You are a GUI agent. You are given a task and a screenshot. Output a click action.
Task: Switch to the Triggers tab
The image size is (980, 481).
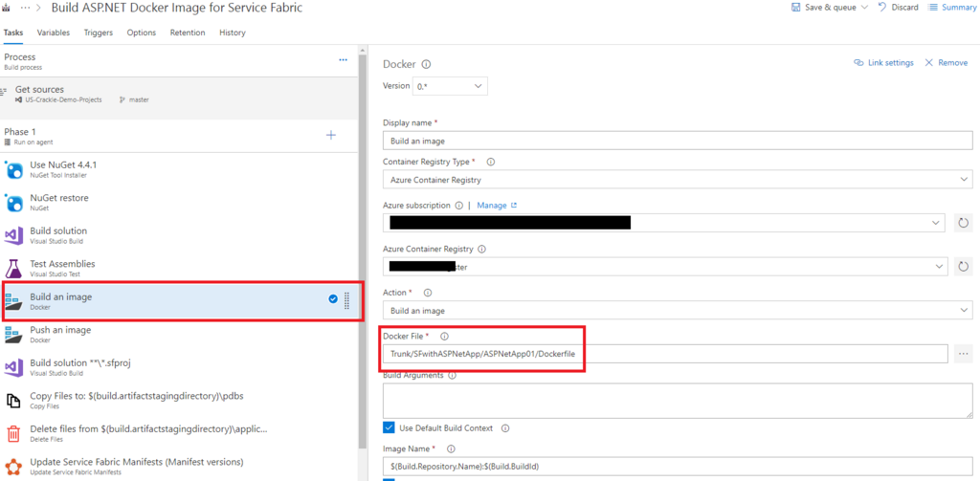pyautogui.click(x=99, y=33)
